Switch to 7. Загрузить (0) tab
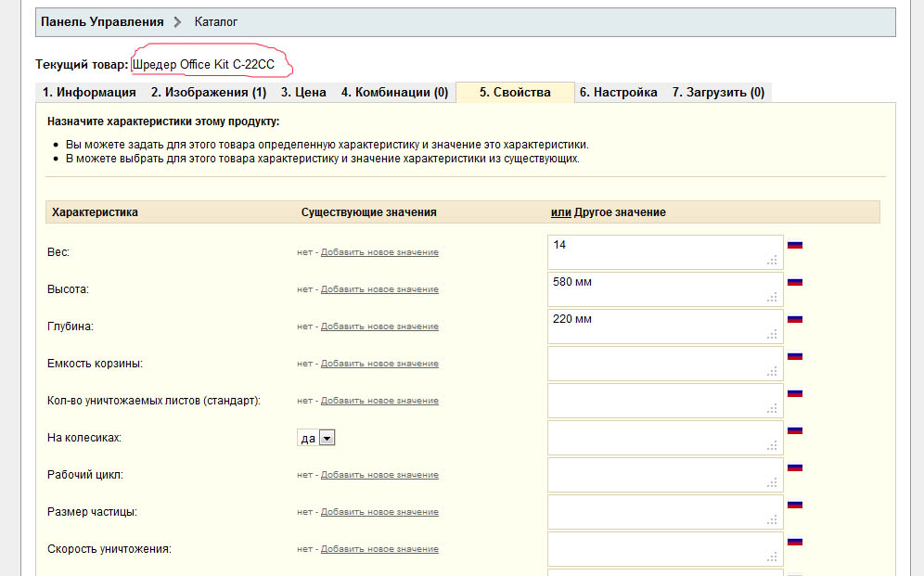This screenshot has height=576, width=924. (718, 93)
